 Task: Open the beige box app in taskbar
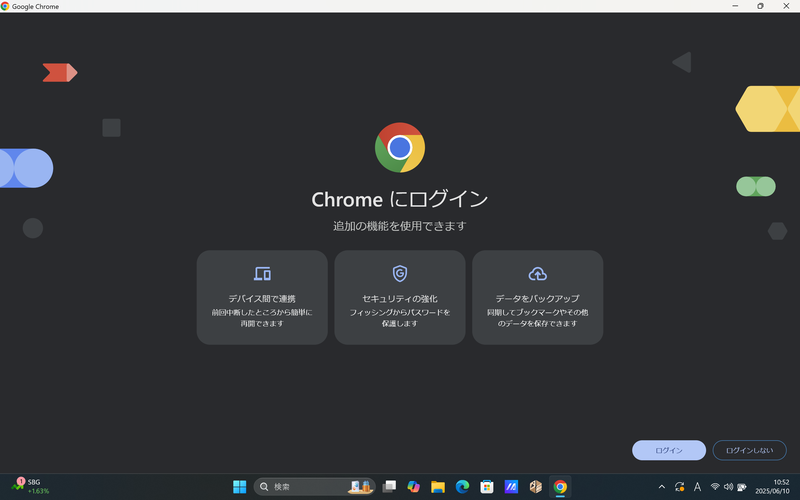536,487
